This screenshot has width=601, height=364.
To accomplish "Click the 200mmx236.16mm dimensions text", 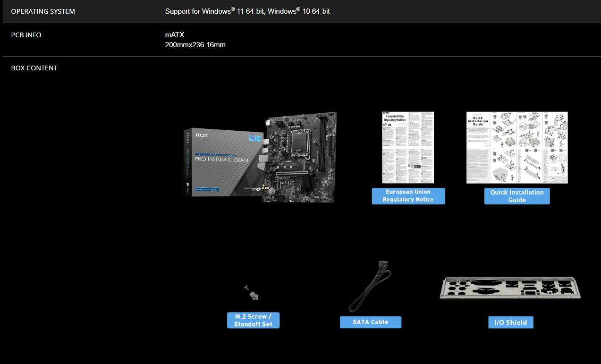I will (195, 45).
